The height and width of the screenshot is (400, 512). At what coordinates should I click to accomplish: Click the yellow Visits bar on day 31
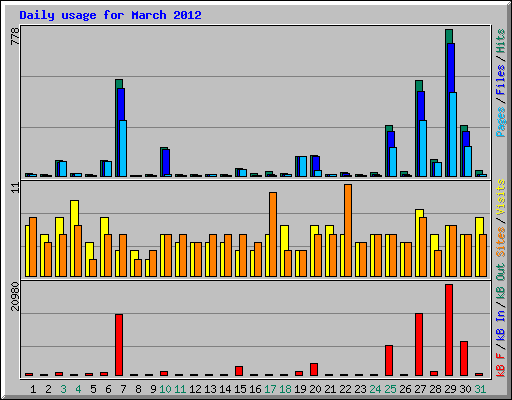point(479,226)
